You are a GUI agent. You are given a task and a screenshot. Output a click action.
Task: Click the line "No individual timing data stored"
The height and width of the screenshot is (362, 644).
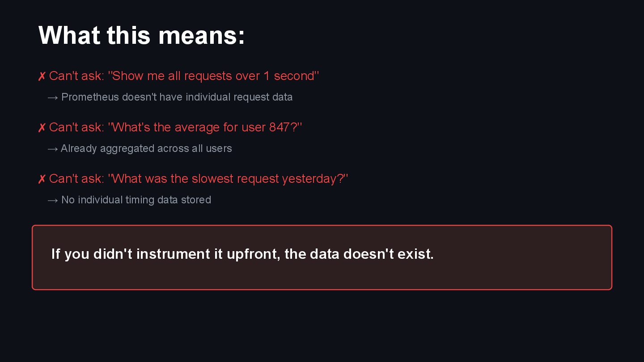pyautogui.click(x=136, y=200)
